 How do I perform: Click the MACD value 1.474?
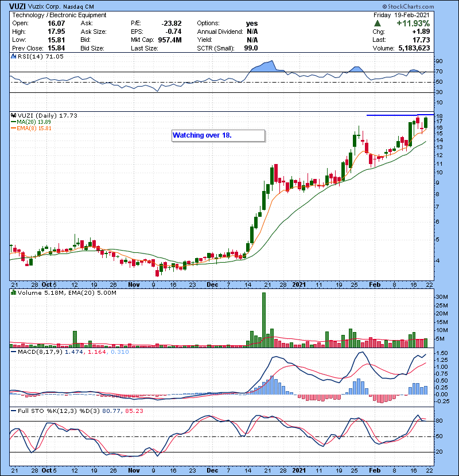click(74, 352)
